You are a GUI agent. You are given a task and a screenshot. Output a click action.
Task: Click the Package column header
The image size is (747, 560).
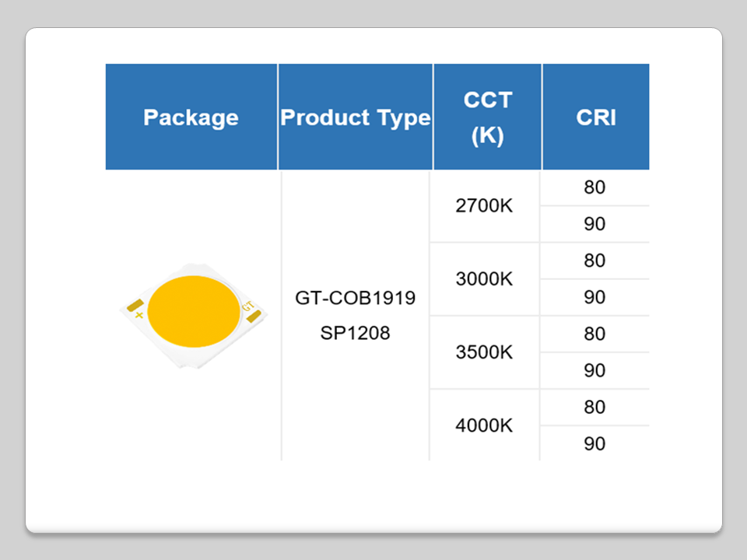pos(191,117)
